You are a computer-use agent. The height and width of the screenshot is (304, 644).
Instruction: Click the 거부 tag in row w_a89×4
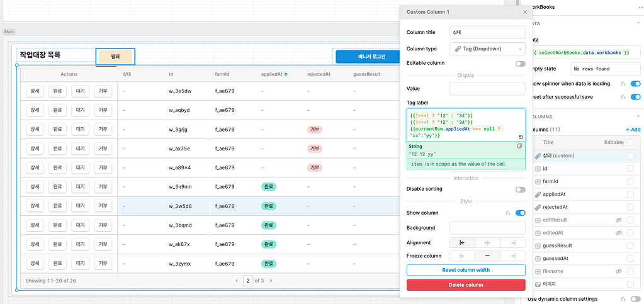tap(315, 167)
